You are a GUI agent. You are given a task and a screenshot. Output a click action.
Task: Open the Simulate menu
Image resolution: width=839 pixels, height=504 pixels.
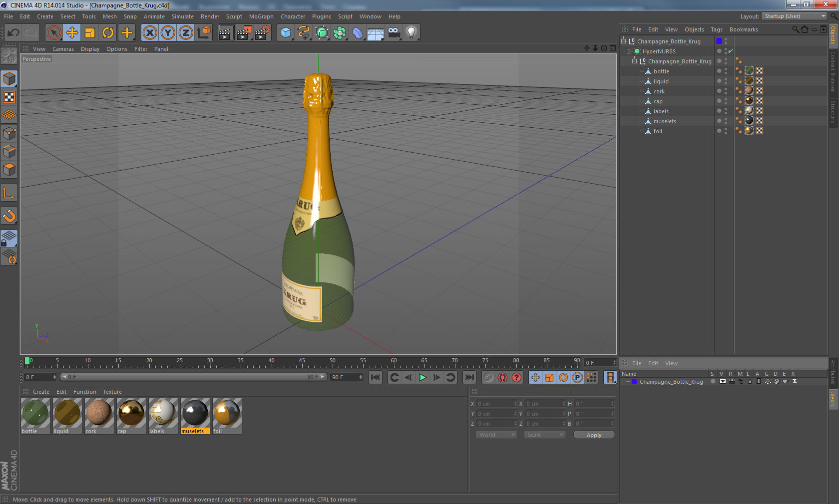[x=183, y=16]
